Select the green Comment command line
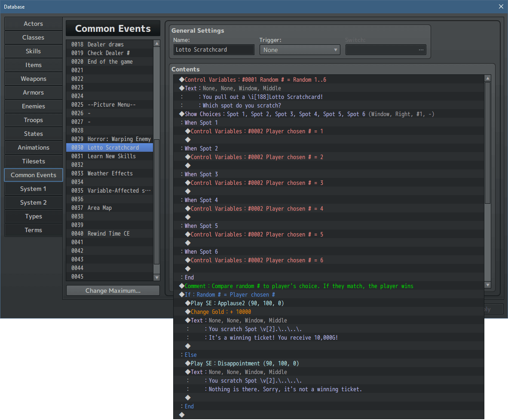508x420 pixels. pos(328,286)
